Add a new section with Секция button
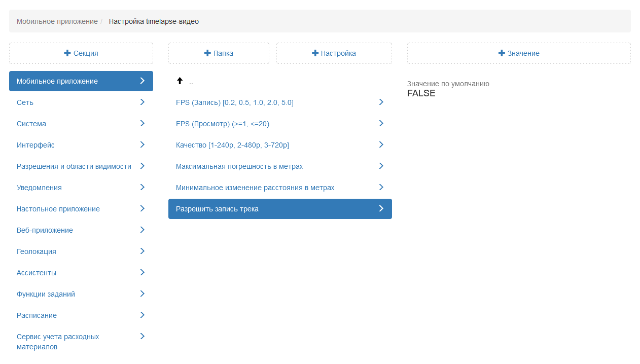The width and height of the screenshot is (640, 364). 81,53
